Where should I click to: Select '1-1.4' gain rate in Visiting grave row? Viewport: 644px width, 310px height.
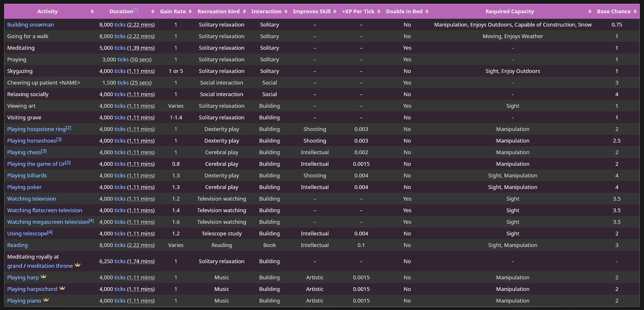click(176, 118)
